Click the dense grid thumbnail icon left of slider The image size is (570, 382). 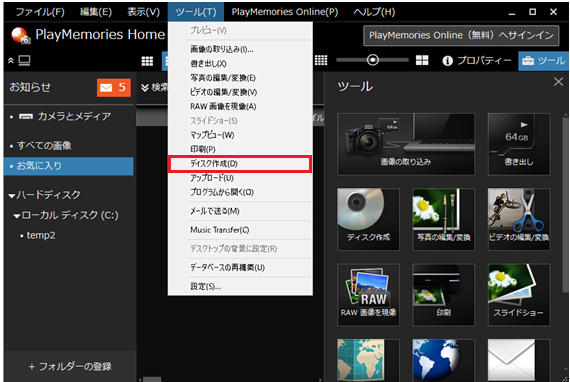(x=321, y=60)
